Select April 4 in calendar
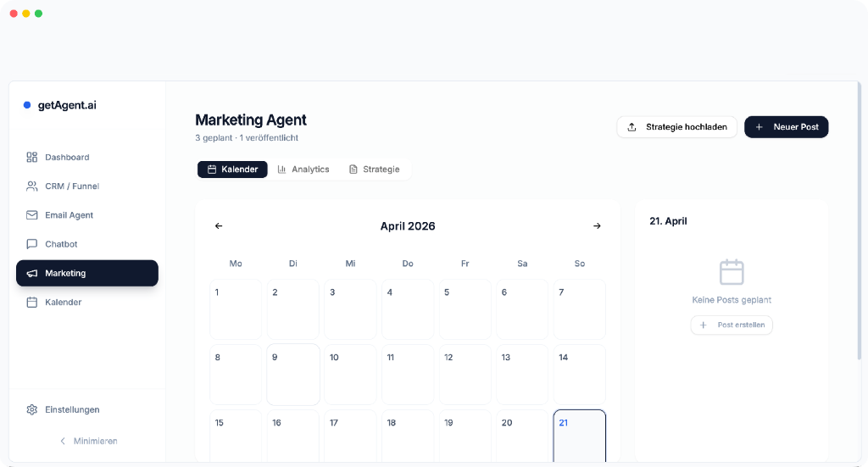 (408, 309)
